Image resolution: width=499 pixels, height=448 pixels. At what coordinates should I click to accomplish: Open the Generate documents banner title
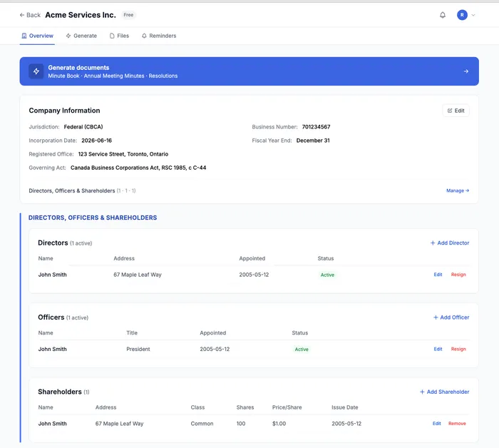[78, 68]
